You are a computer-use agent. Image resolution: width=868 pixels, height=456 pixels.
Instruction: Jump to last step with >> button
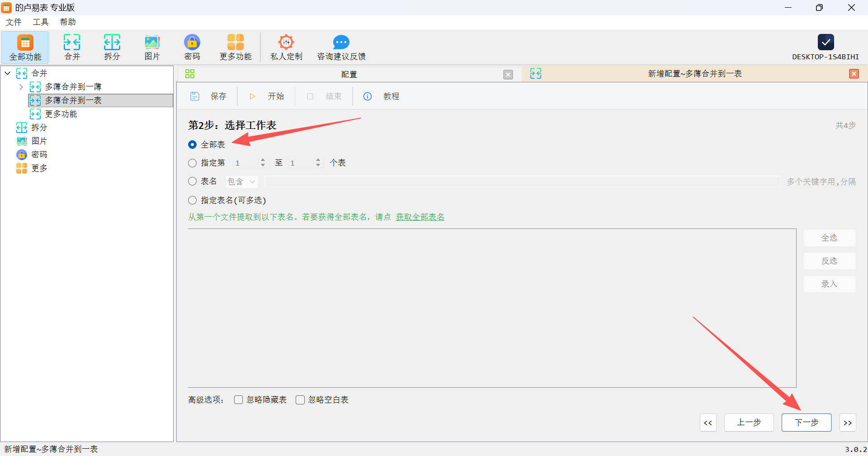coord(848,423)
